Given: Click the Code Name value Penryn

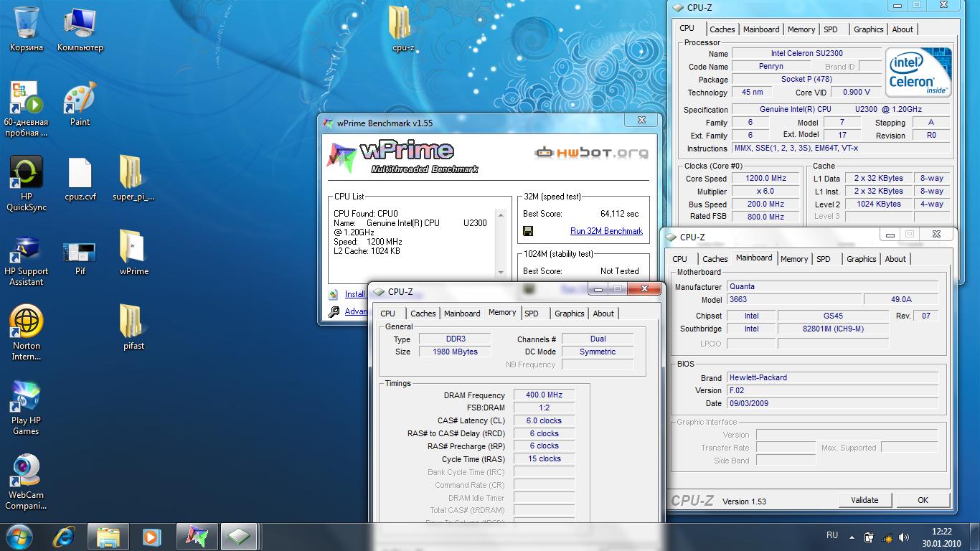Looking at the screenshot, I should click(x=771, y=66).
